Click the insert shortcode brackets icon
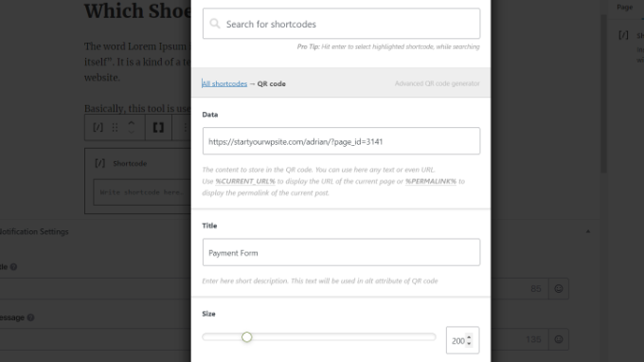The image size is (644, 362). (x=158, y=127)
